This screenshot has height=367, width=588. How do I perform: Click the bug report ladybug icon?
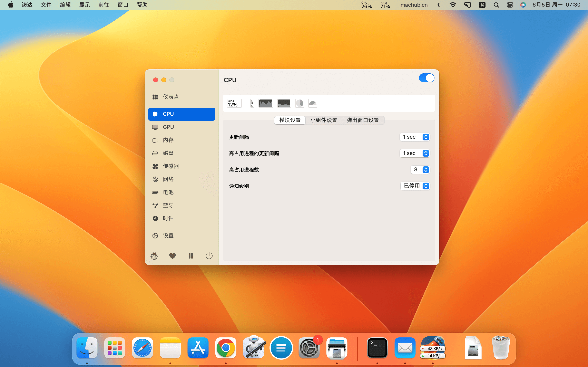[154, 256]
